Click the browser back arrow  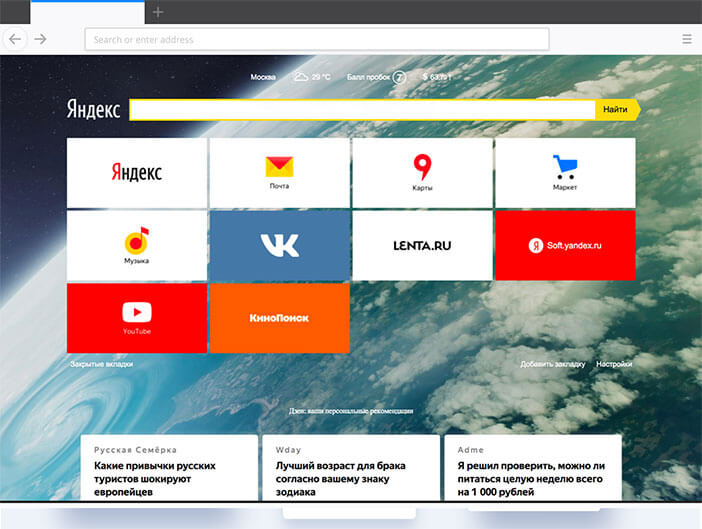click(15, 39)
